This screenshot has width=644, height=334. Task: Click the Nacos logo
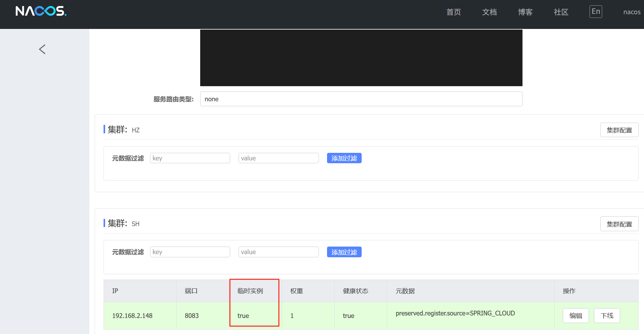[x=41, y=11]
